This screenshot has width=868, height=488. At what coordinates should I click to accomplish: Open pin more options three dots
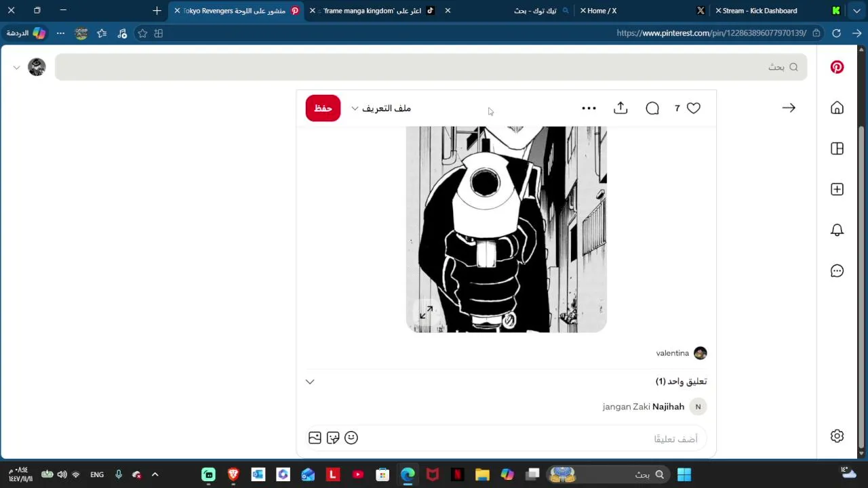589,108
